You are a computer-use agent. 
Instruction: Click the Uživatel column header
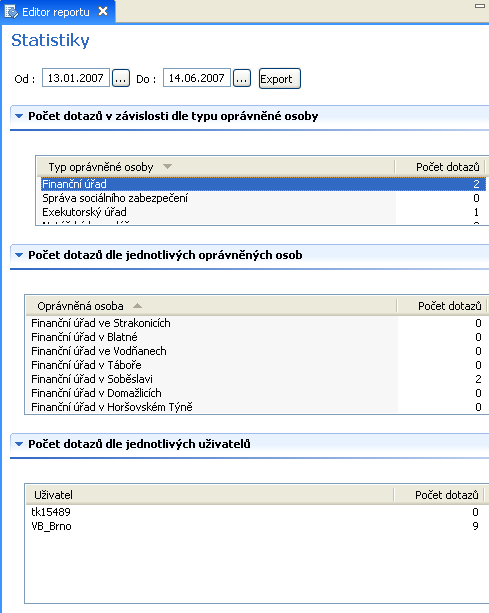pyautogui.click(x=210, y=495)
